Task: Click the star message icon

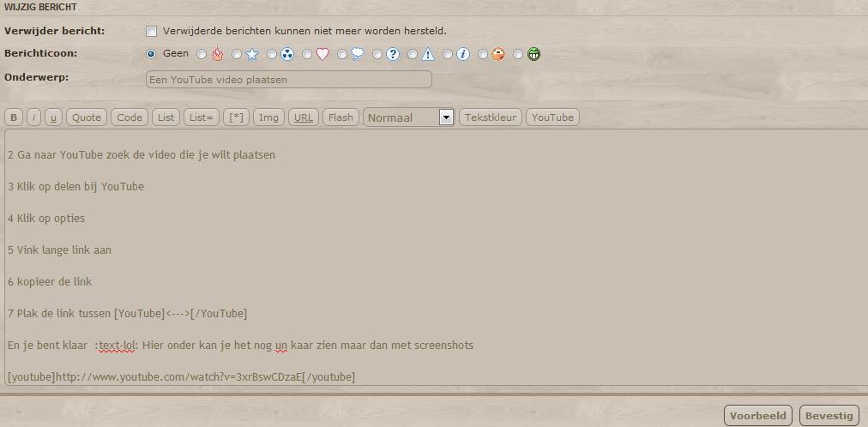Action: click(x=251, y=54)
